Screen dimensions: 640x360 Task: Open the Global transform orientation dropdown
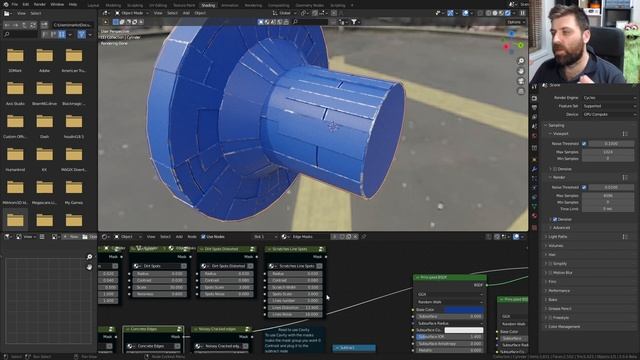pyautogui.click(x=284, y=13)
